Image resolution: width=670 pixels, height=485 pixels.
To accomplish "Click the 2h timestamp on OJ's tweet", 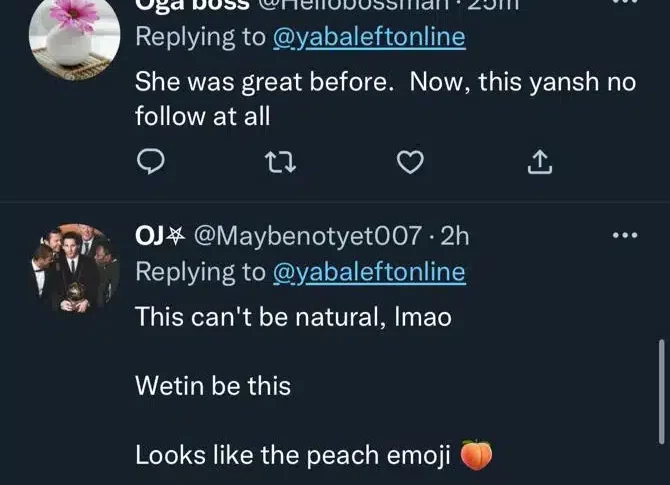I will pos(454,236).
